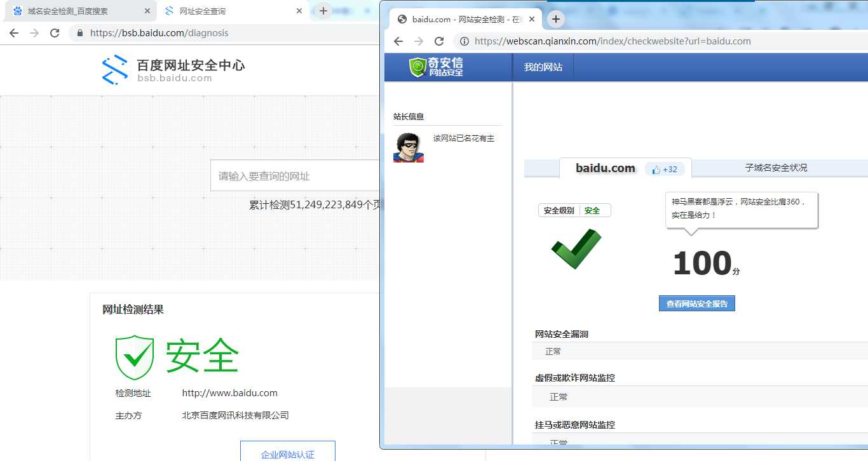Click forward arrow in Baidu security browser window

pyautogui.click(x=34, y=33)
